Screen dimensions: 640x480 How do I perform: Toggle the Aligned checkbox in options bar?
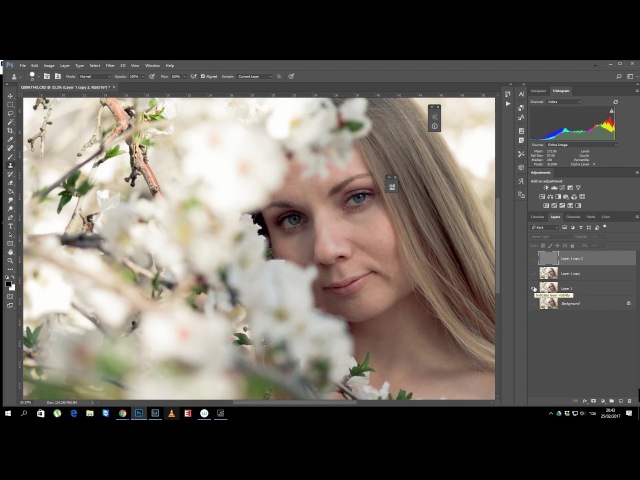pos(203,76)
